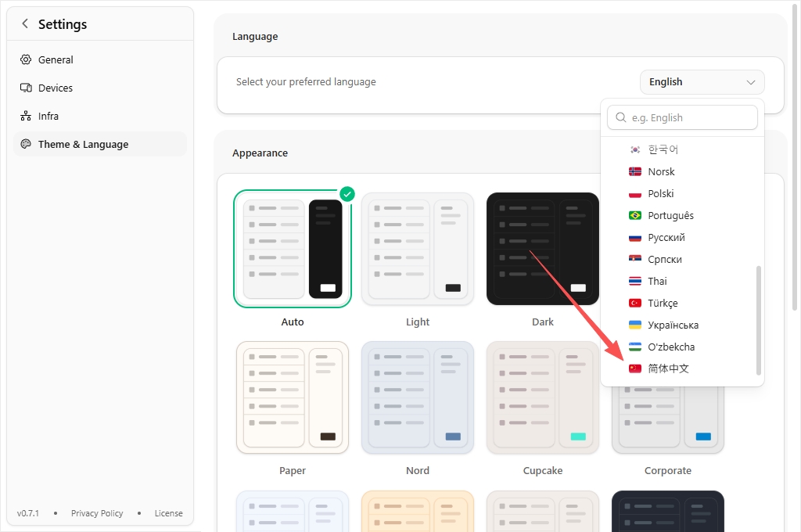Click the Ukrainian flag icon
Image resolution: width=801 pixels, height=532 pixels.
pos(635,325)
